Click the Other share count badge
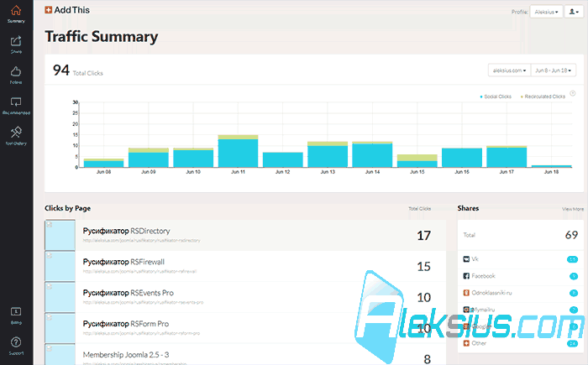This screenshot has height=365, width=588. (x=572, y=344)
